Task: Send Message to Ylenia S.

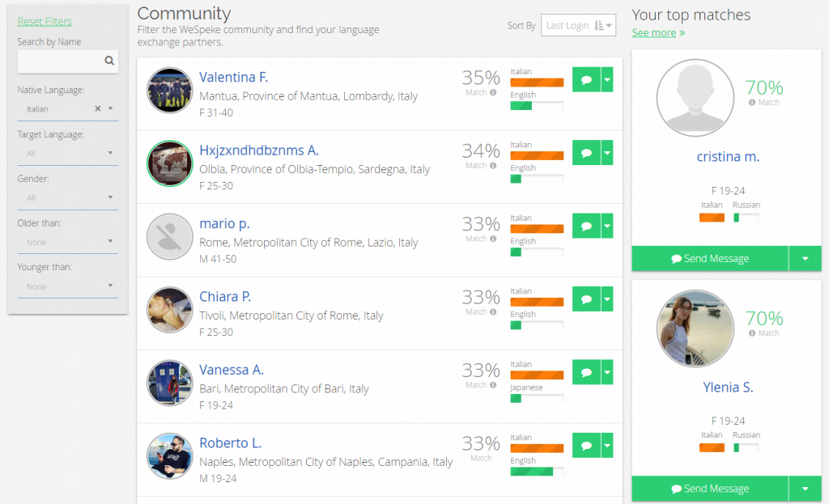Action: 710,489
